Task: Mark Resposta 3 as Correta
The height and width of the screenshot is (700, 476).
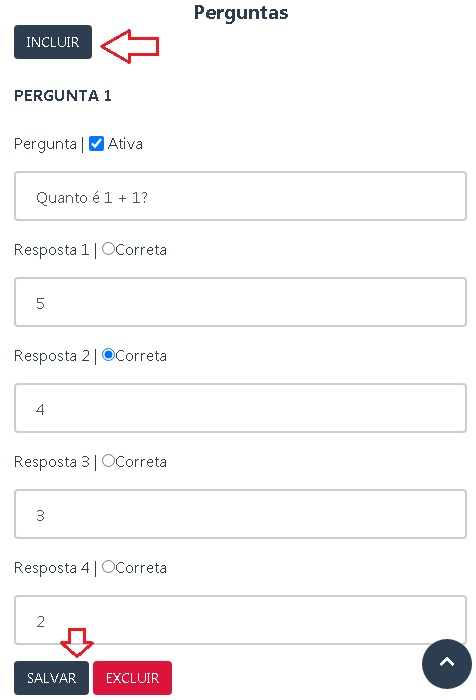Action: pos(109,461)
